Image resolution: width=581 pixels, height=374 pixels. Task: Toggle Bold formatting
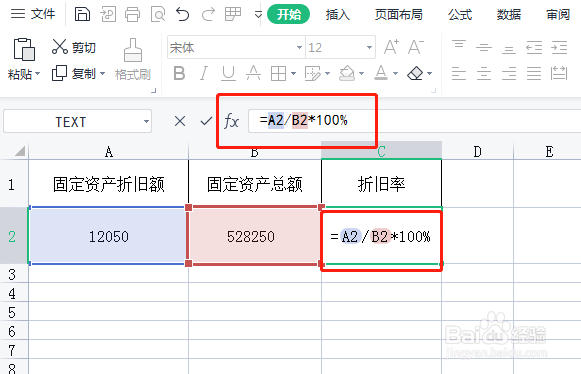(179, 73)
